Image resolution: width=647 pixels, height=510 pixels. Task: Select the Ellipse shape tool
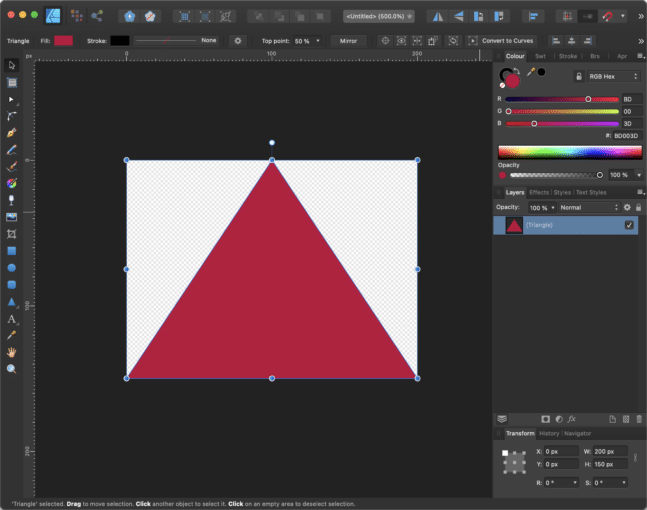[12, 268]
